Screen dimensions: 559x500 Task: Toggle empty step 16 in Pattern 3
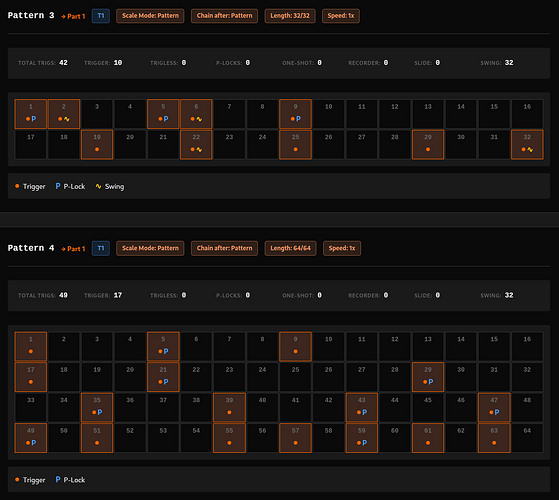tap(527, 114)
